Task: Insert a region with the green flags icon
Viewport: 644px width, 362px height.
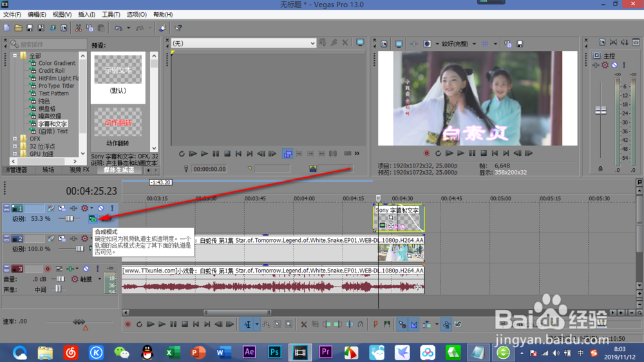Action: click(x=387, y=325)
